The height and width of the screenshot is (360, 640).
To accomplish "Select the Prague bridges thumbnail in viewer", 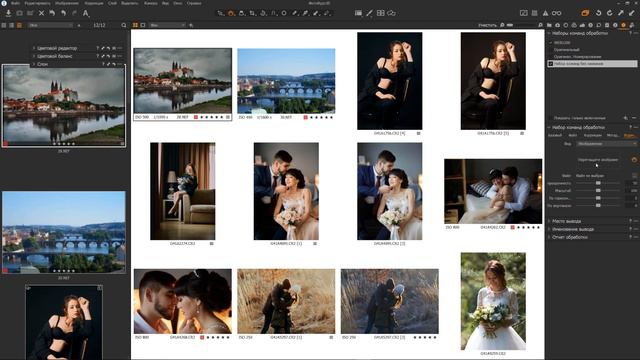I will (286, 81).
